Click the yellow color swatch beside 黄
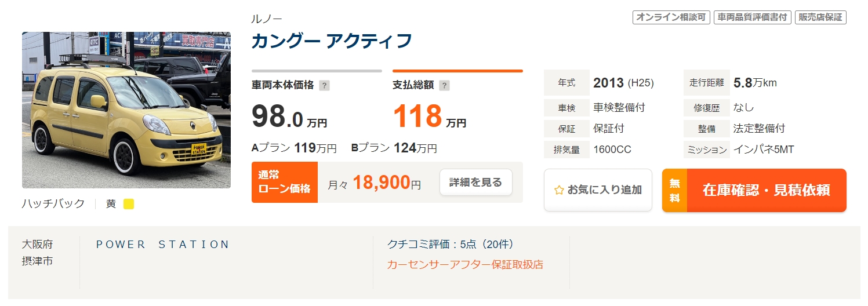Viewport: 868px width, 306px height. tap(128, 204)
